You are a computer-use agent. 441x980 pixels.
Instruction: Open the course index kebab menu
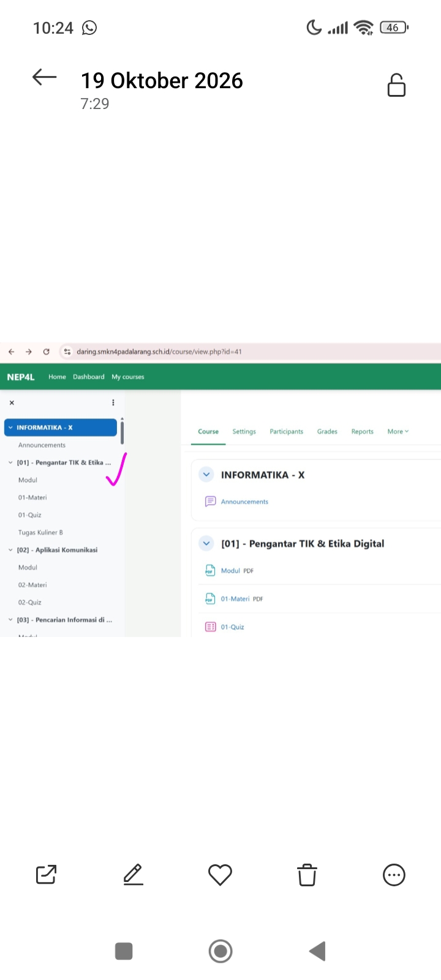coord(113,402)
